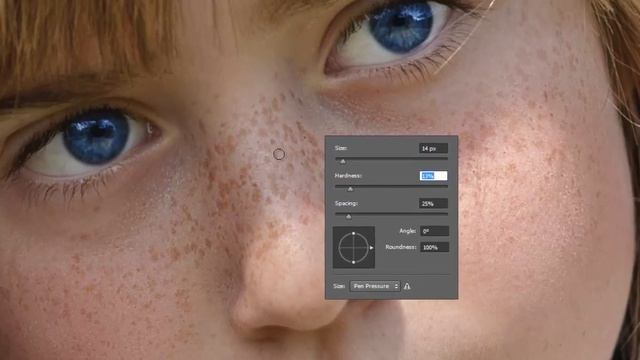This screenshot has height=360, width=640.
Task: Click the Angle label
Action: click(x=407, y=231)
